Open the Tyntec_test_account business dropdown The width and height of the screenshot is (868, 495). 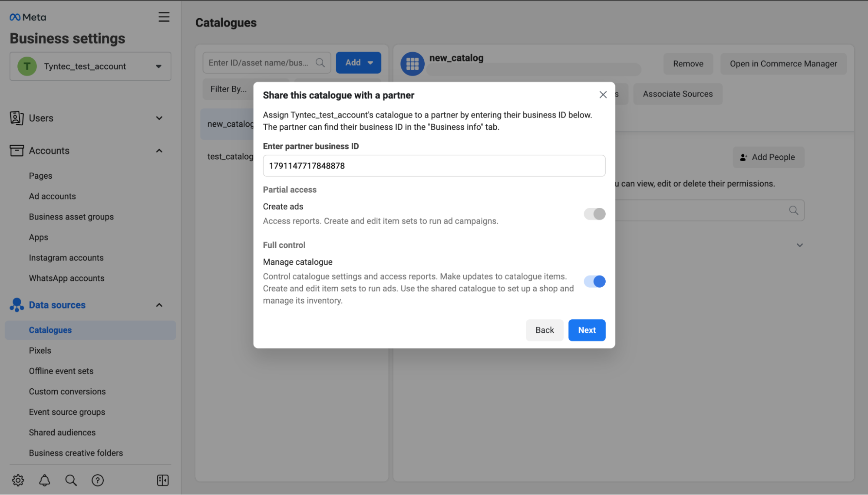tap(90, 66)
